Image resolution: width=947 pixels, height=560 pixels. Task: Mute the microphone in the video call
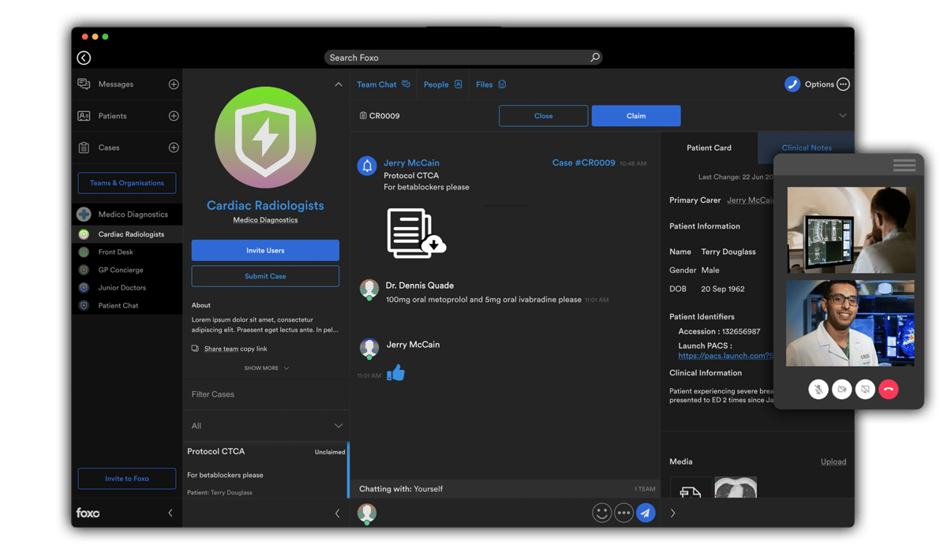[818, 389]
